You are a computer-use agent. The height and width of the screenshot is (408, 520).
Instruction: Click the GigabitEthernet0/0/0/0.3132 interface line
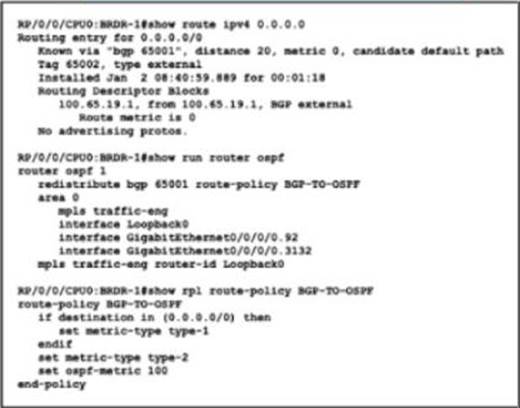tap(185, 251)
